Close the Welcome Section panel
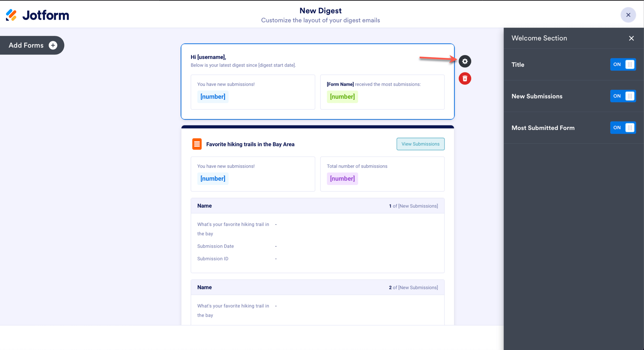644x350 pixels. click(x=631, y=38)
